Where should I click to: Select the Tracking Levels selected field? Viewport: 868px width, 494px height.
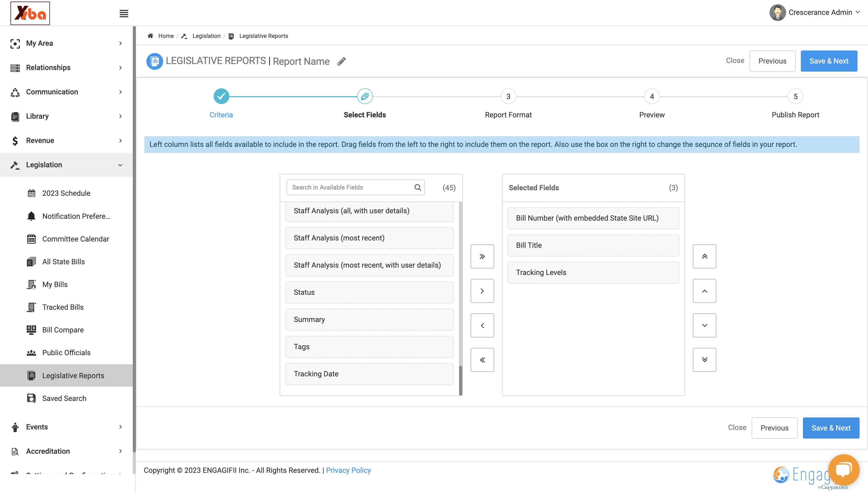(593, 273)
